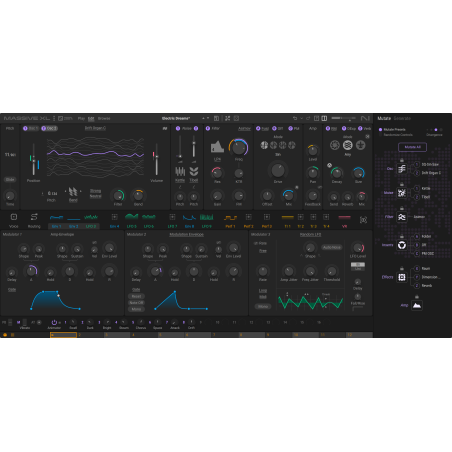Open the Electric Dreams preset name menu
The width and height of the screenshot is (452, 452).
[x=176, y=118]
